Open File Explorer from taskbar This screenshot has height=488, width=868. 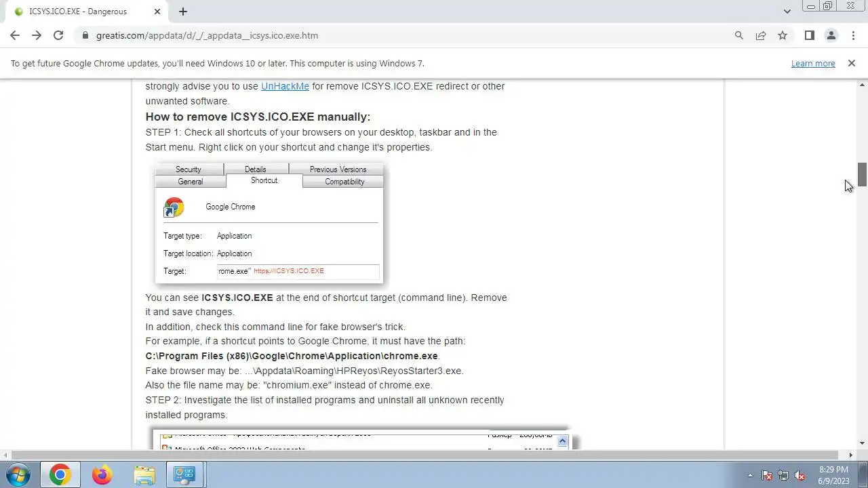click(144, 474)
